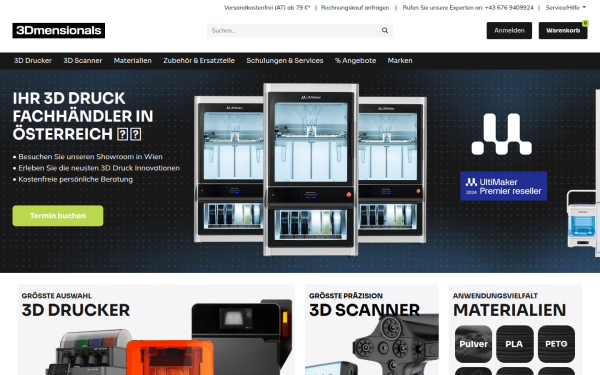Open the Marken menu
Screen dimensions: 600x375
pyautogui.click(x=400, y=60)
